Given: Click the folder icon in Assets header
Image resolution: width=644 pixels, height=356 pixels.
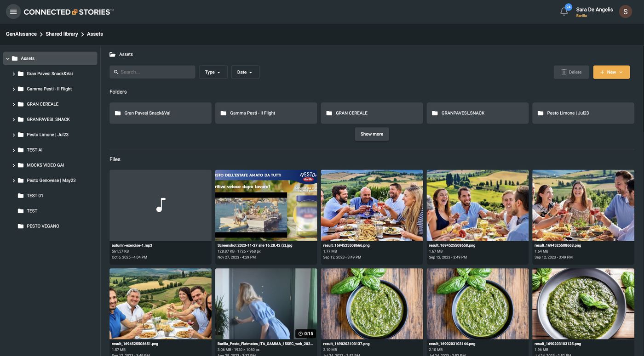Looking at the screenshot, I should pos(112,54).
